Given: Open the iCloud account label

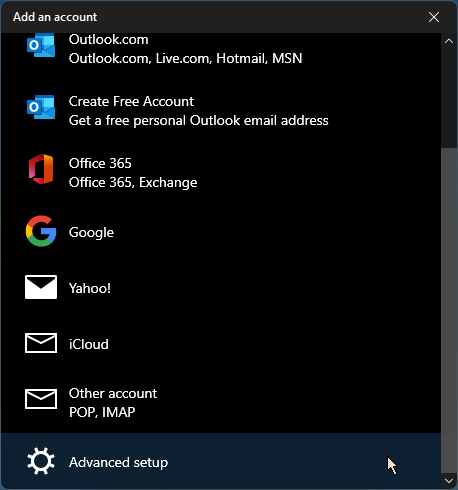Looking at the screenshot, I should tap(89, 344).
